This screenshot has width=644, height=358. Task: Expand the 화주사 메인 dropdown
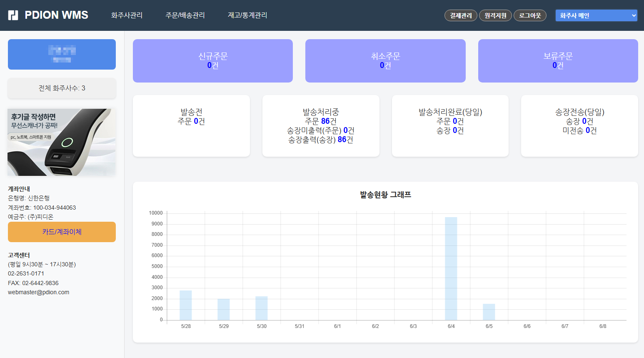tap(596, 15)
